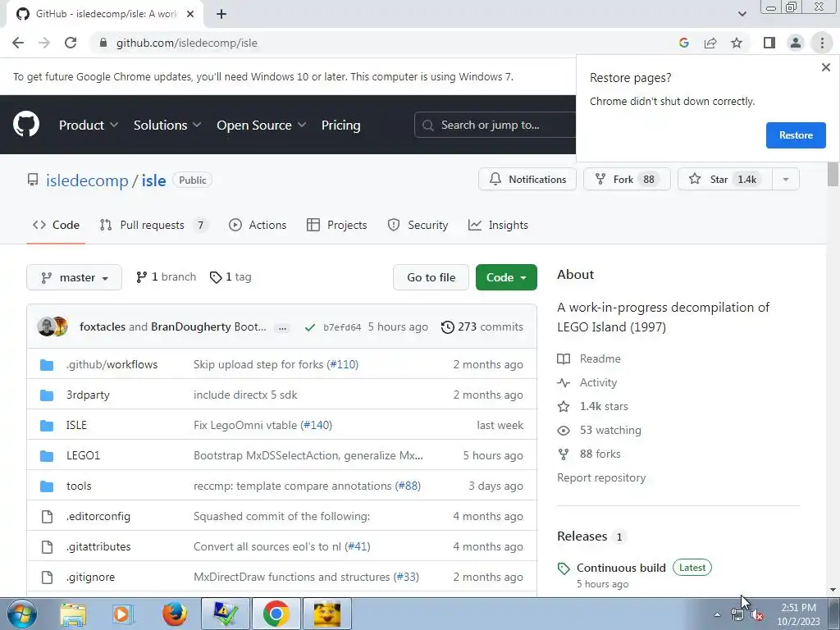
Task: Open the Continuous build release
Action: (621, 568)
